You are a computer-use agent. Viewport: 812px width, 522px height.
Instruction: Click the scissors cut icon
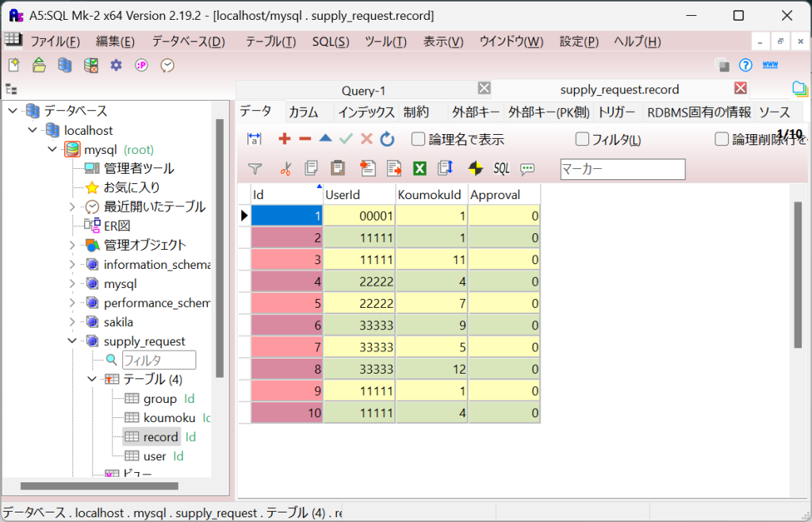point(285,168)
